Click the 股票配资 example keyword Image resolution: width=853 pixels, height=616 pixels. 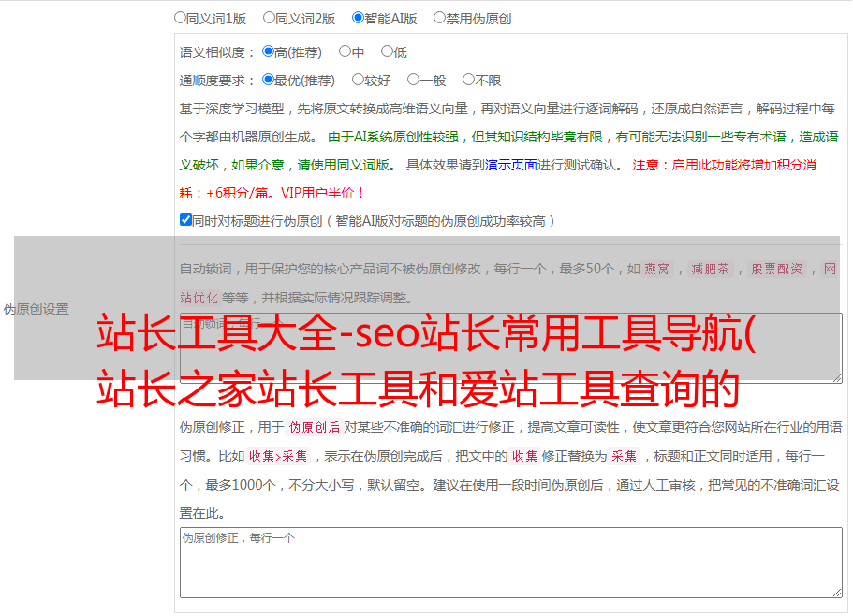point(777,269)
